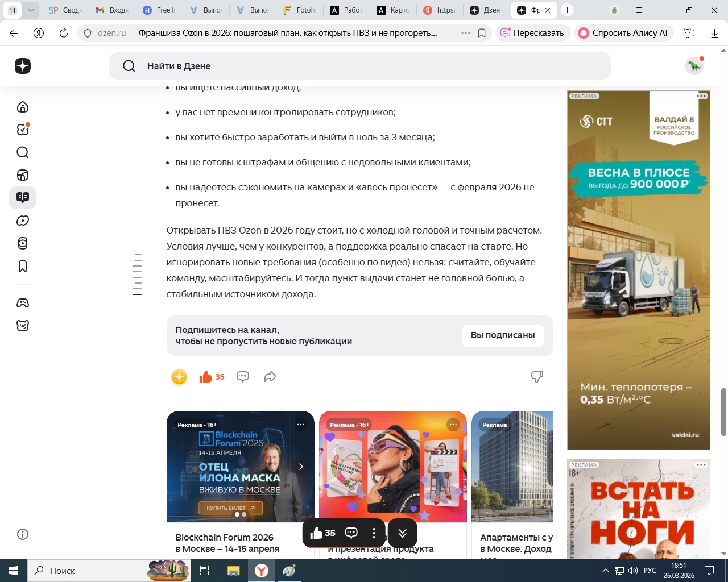This screenshot has height=582, width=728.
Task: Open the articles section icon in sidebar
Action: coord(23,198)
